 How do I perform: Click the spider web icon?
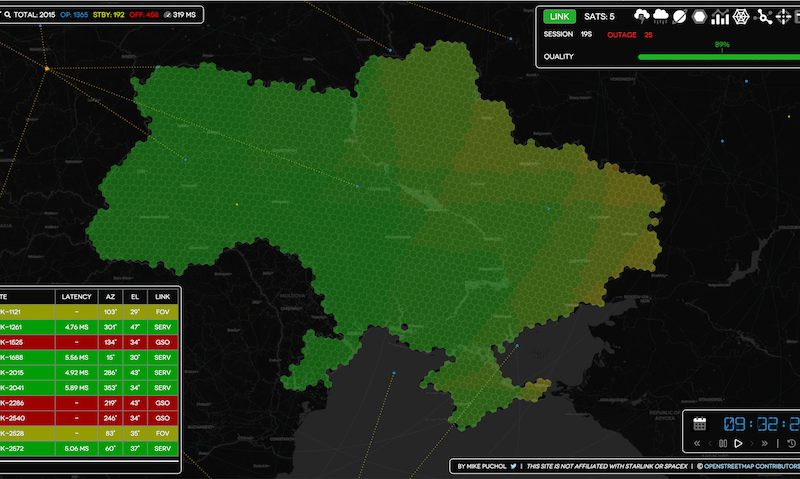(741, 16)
